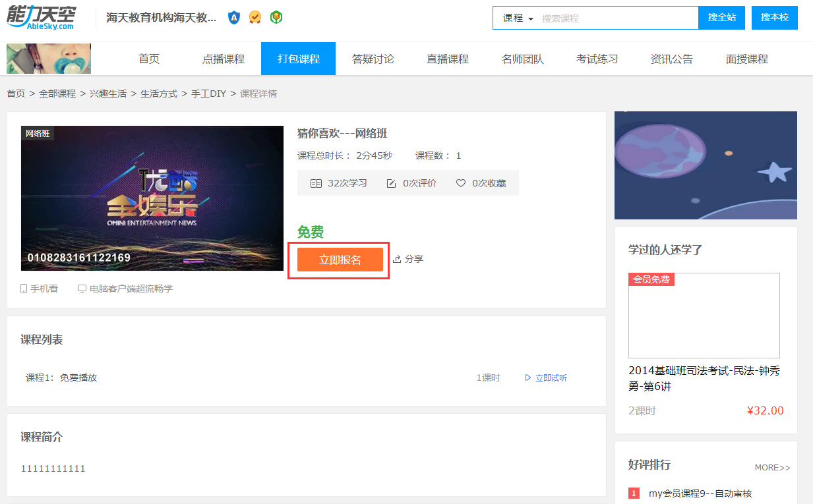Open the 课程 search type dropdown

[x=518, y=18]
